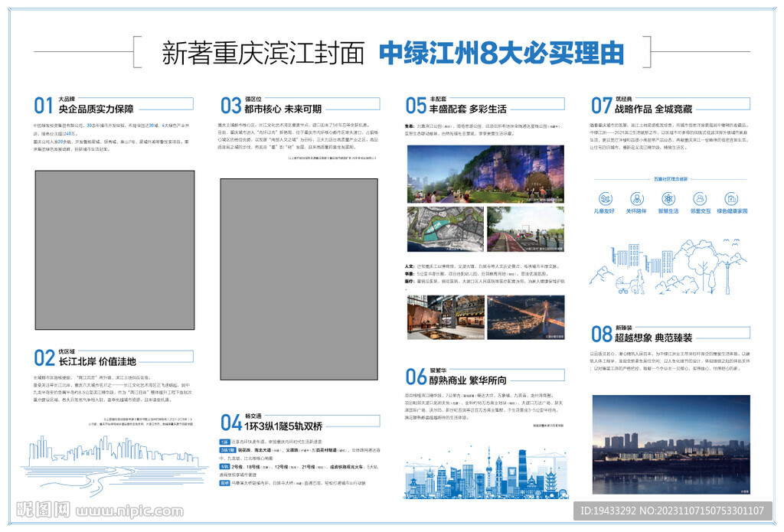Click the heading 1环3纵1隧5轨双桥
This screenshot has height=532, width=784.
tap(283, 426)
